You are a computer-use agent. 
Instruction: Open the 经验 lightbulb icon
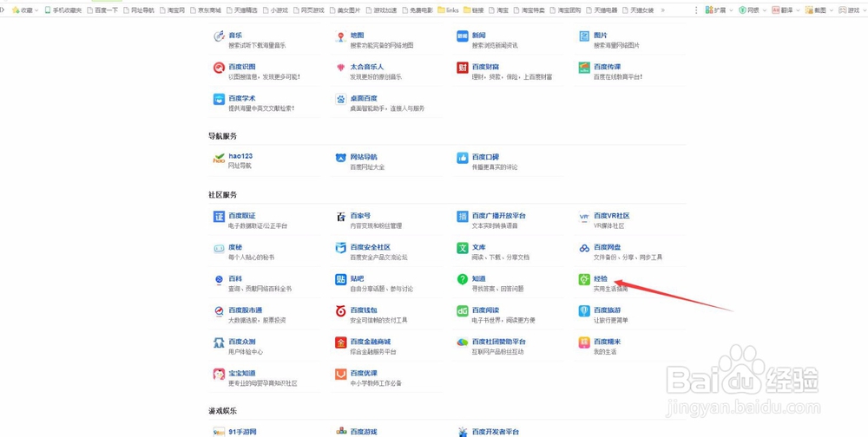584,280
